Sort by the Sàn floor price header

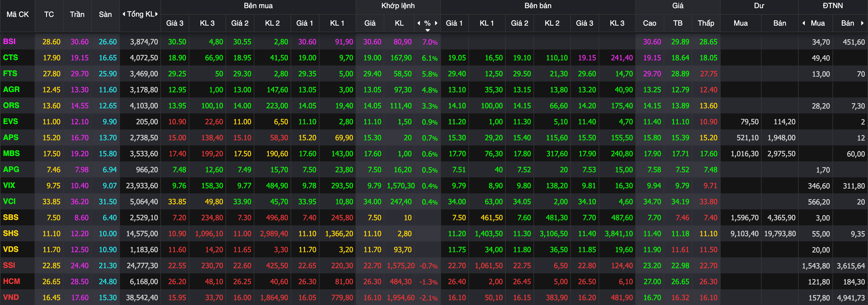105,14
